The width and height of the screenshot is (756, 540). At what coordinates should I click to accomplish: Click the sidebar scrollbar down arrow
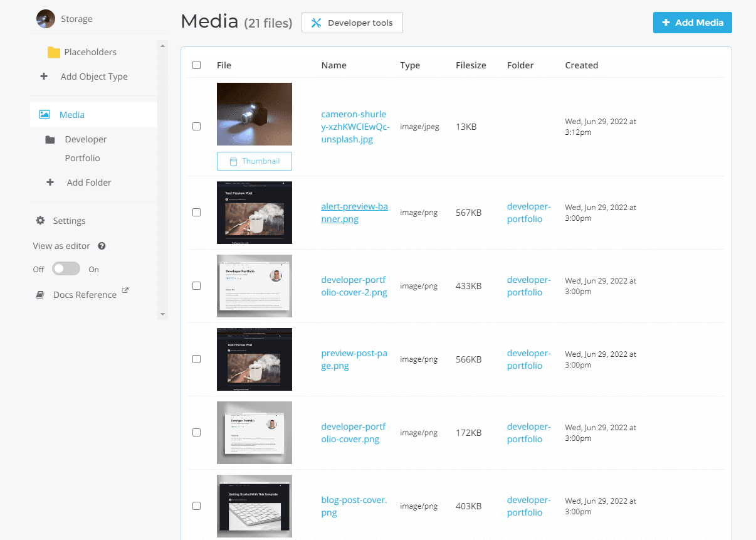tap(163, 314)
